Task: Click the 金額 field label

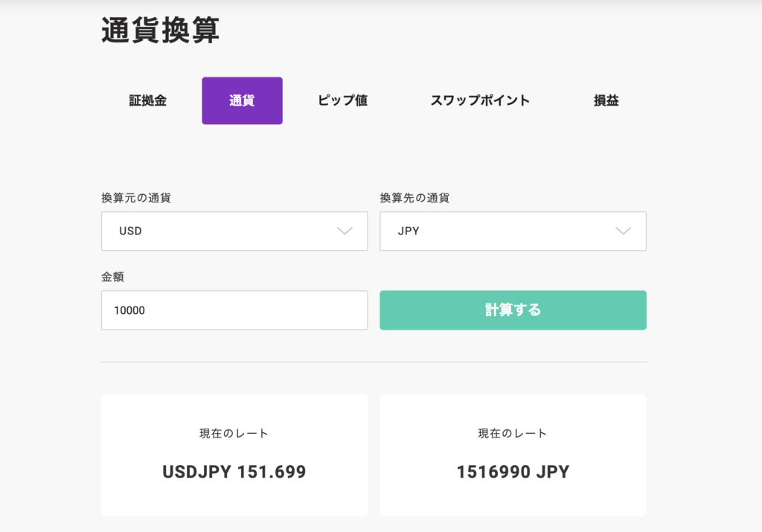Action: click(112, 277)
